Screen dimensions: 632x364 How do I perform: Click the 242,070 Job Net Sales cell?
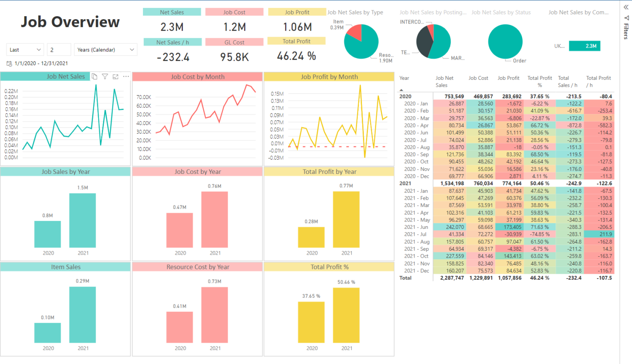point(449,227)
